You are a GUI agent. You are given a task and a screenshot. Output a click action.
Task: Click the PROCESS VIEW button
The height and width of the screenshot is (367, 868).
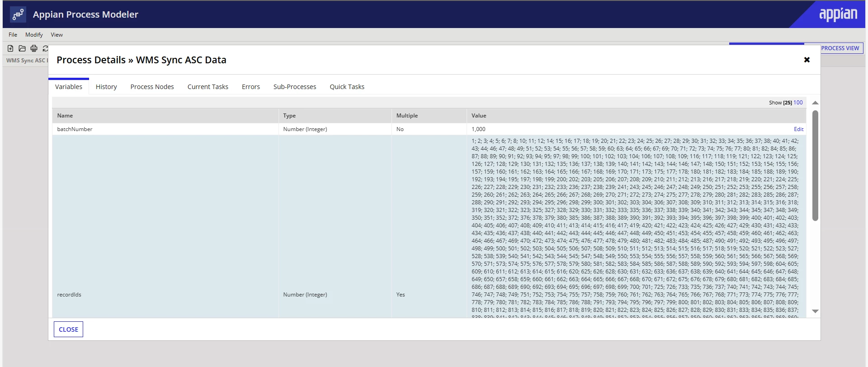(x=840, y=48)
